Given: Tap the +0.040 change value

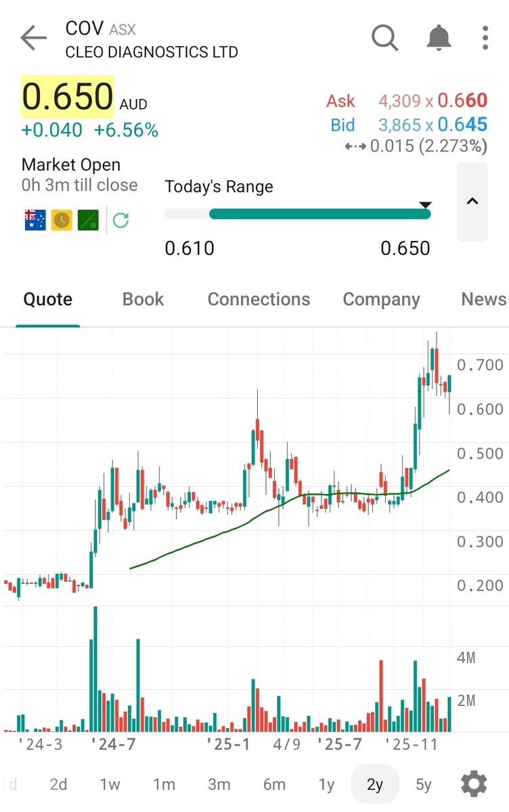Looking at the screenshot, I should coord(52,130).
